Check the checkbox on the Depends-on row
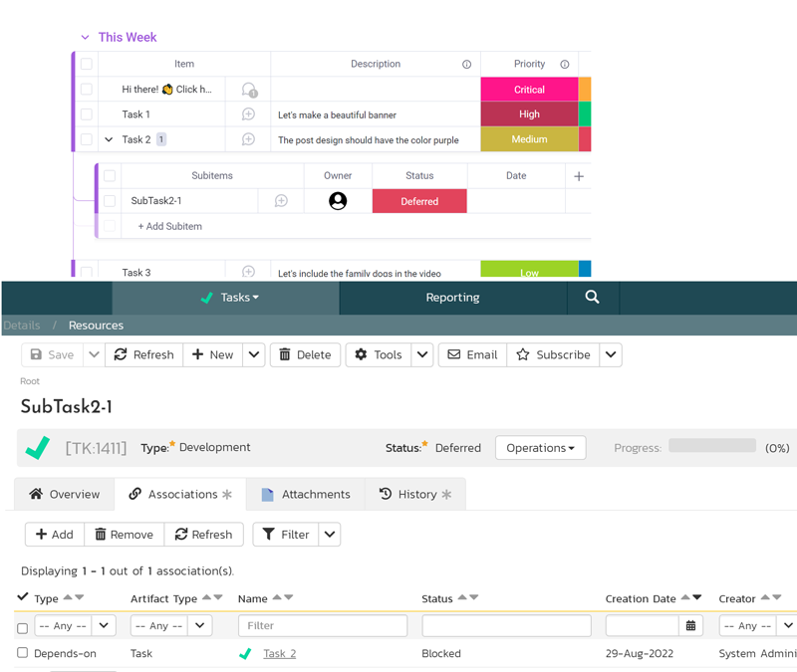 (x=22, y=653)
